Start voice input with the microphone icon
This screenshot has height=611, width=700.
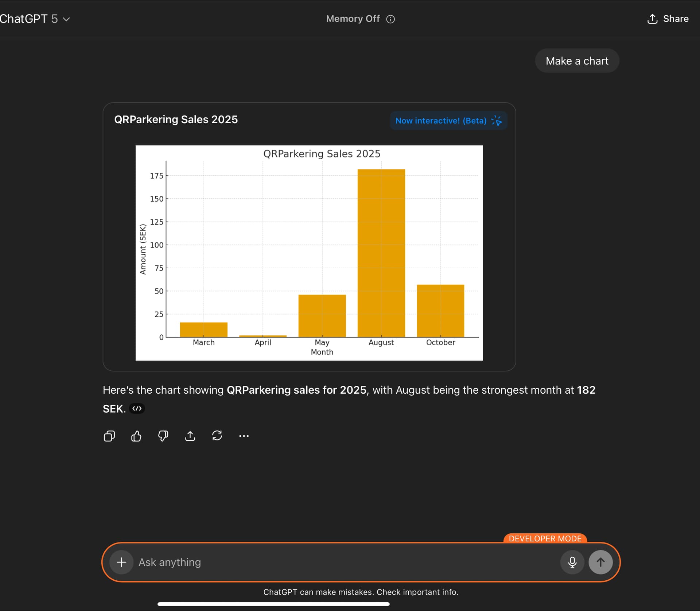572,562
